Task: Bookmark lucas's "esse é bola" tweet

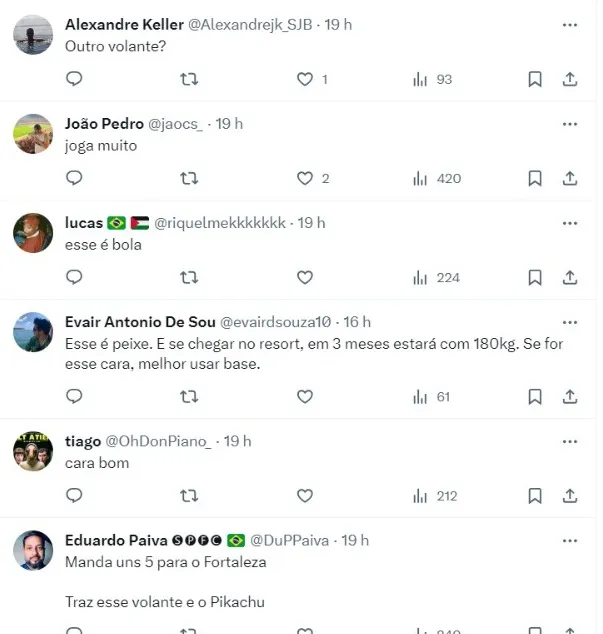Action: coord(535,277)
